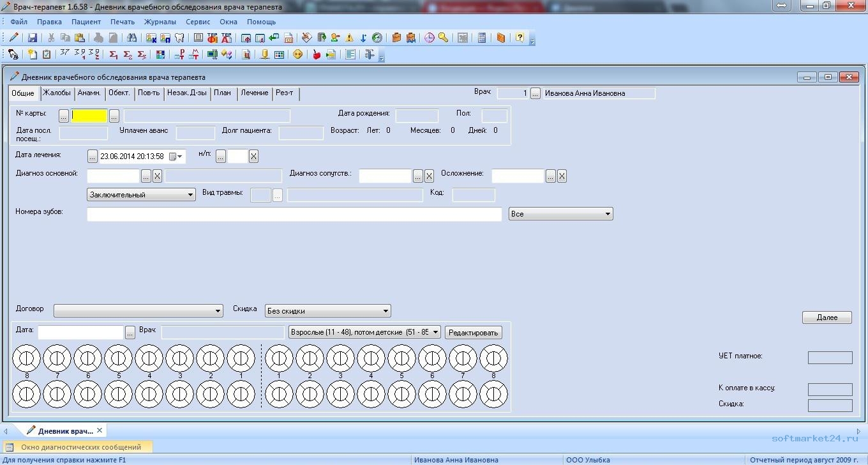Click the binoculars search icon
This screenshot has width=868, height=465.
[x=131, y=38]
